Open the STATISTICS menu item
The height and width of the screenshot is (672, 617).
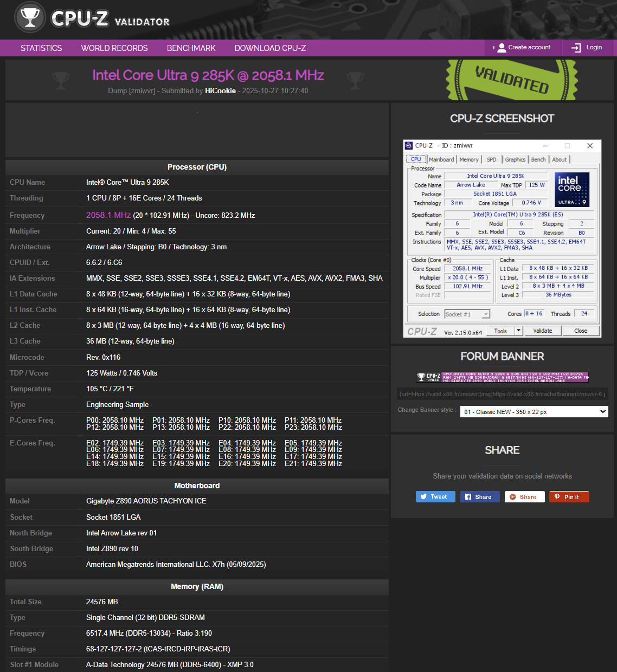(x=41, y=48)
